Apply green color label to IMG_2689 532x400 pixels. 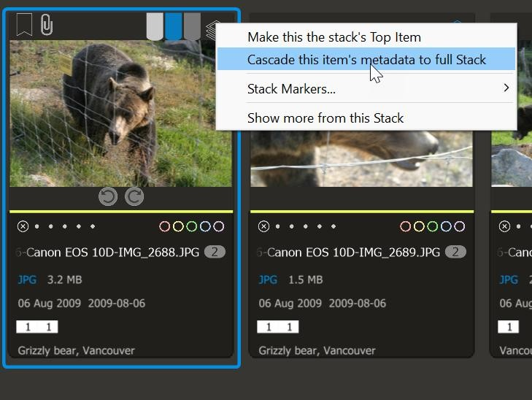pos(433,226)
